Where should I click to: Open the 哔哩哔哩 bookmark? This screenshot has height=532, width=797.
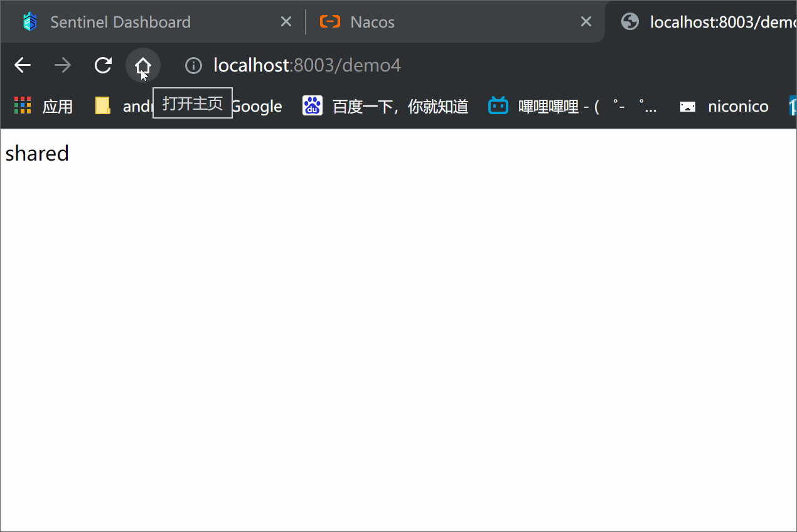coord(573,106)
